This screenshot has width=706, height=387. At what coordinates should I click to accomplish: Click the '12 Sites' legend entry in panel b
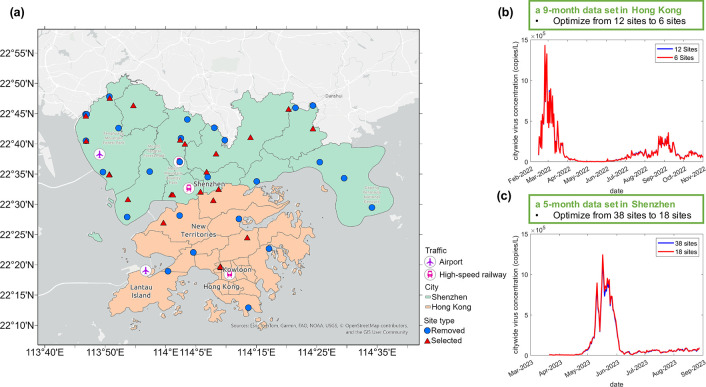point(677,49)
